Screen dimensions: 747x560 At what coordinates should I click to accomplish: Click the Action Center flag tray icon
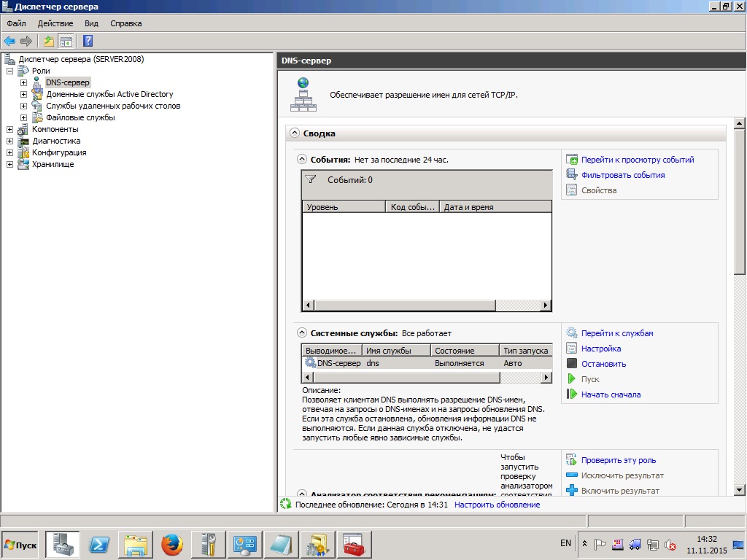tap(600, 544)
